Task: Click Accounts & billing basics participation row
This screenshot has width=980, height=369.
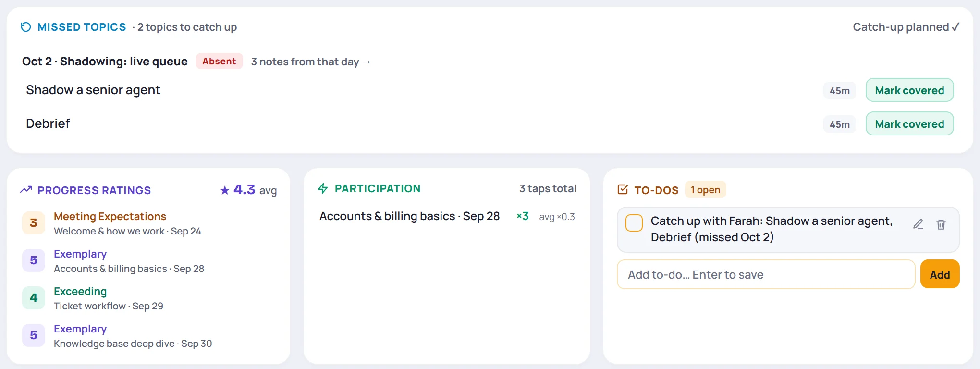Action: (447, 216)
